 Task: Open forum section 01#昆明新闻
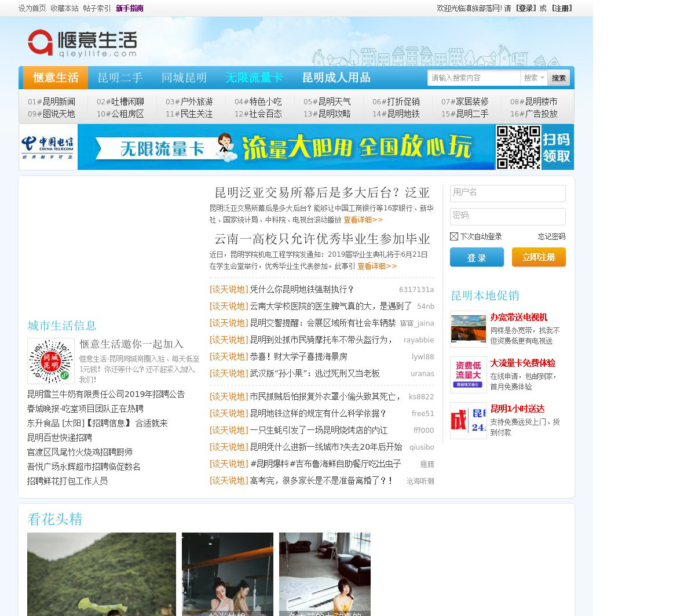(x=52, y=101)
